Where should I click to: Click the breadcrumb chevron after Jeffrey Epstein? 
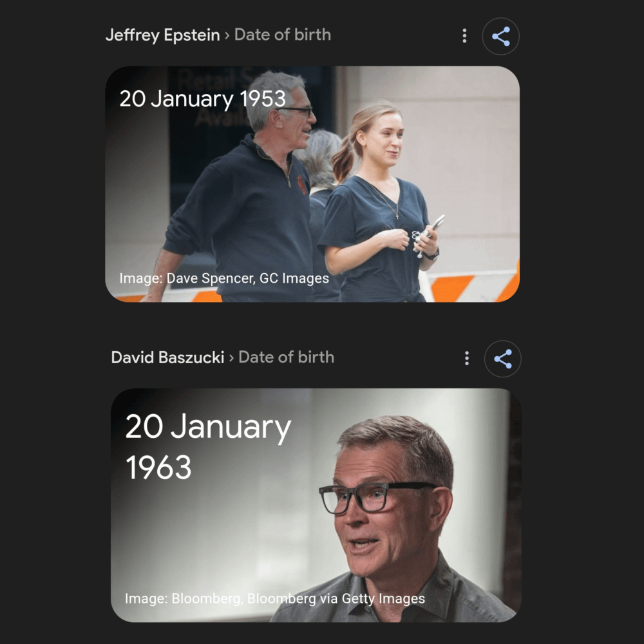227,35
